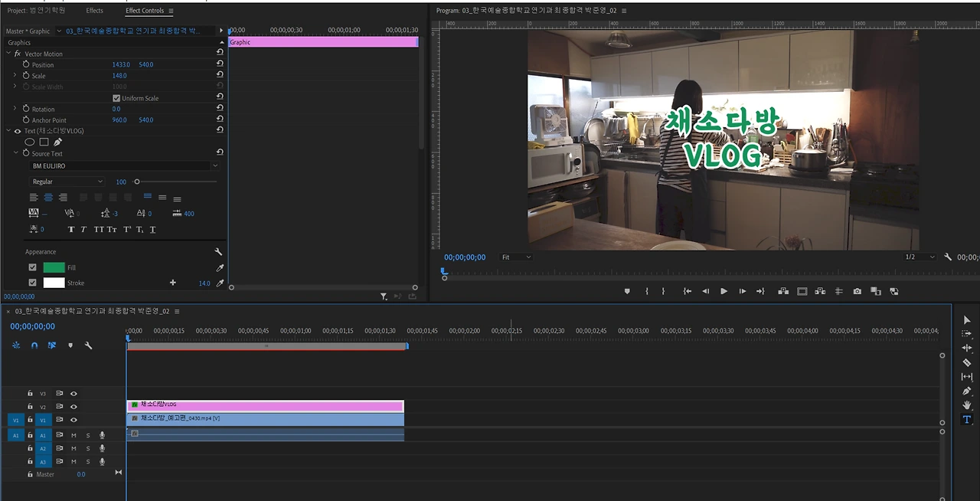Toggle V3 track output eye
Viewport: 980px width, 501px height.
click(73, 394)
